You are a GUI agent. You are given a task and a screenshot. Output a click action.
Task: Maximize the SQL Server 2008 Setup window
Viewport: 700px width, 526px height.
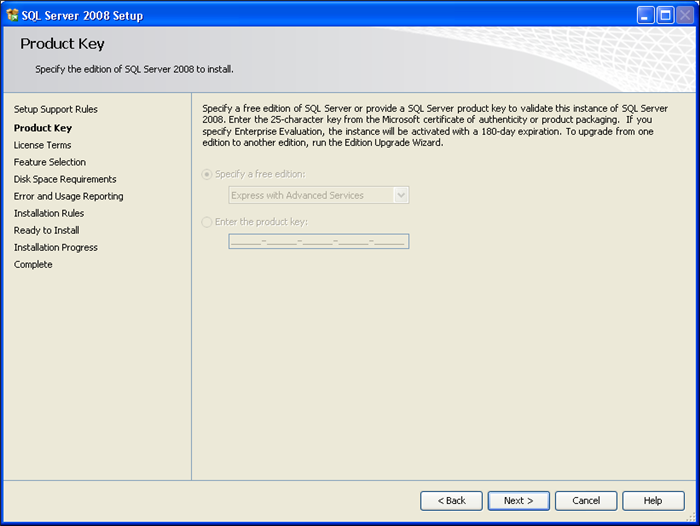(x=665, y=15)
